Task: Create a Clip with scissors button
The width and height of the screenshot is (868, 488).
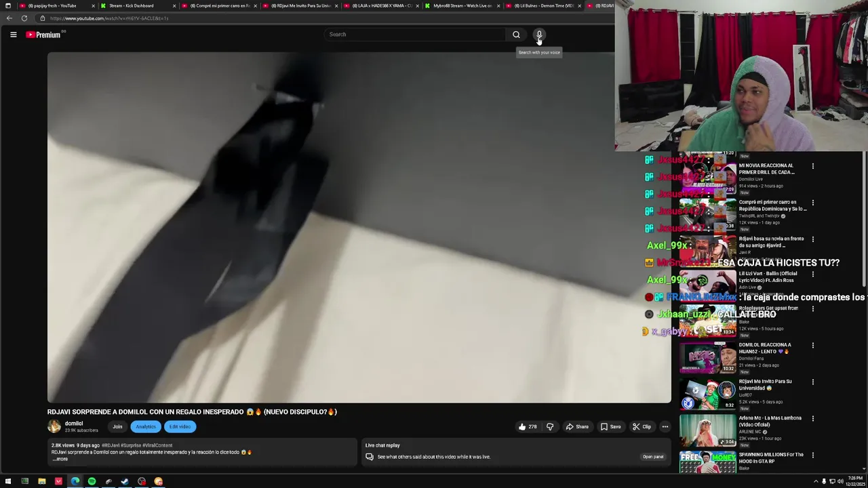Action: [x=642, y=427]
